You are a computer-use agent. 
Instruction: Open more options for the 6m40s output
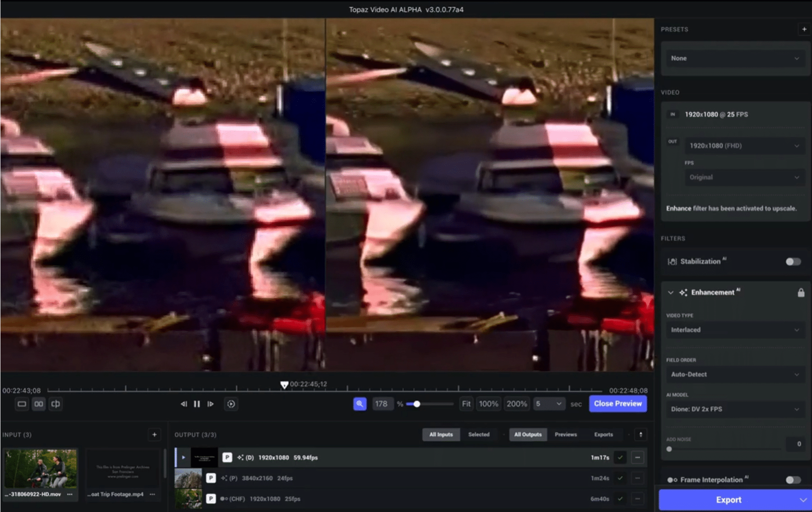[637, 499]
